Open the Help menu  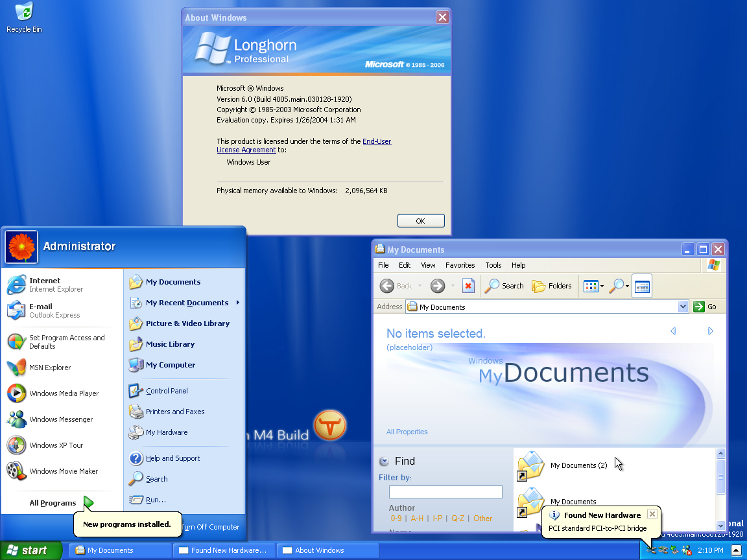click(x=518, y=265)
